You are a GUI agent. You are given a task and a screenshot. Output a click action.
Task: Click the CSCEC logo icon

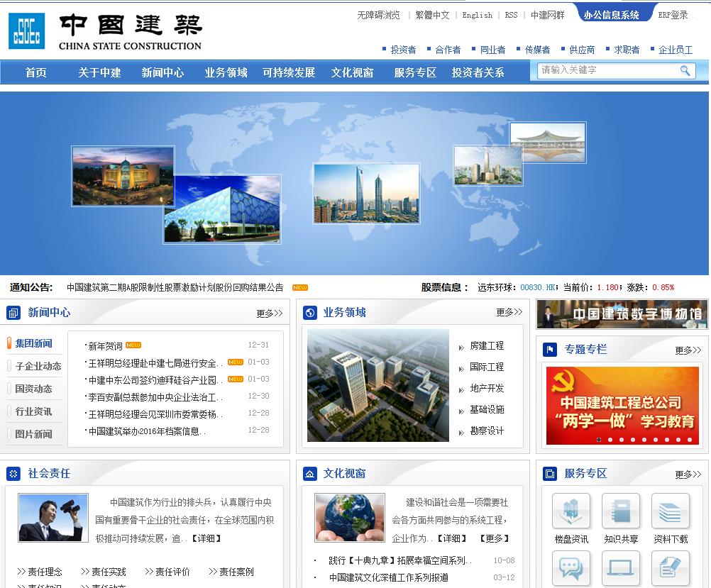tap(27, 30)
